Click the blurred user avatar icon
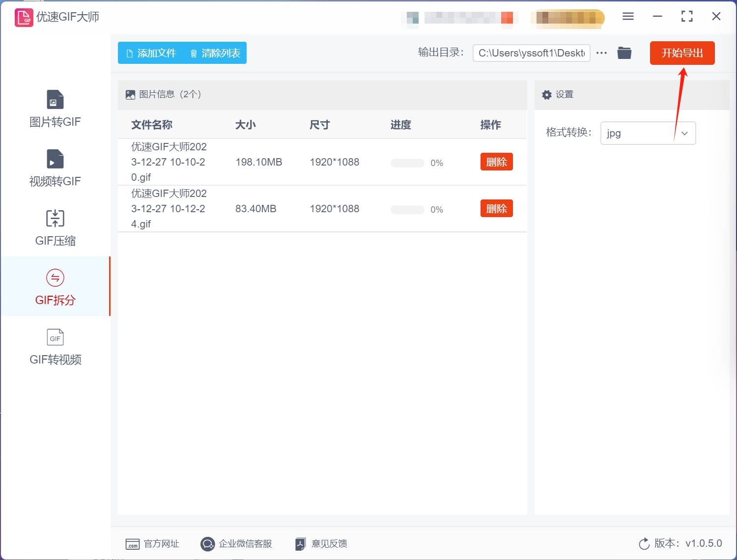Screen dimensions: 737x560 [413, 18]
